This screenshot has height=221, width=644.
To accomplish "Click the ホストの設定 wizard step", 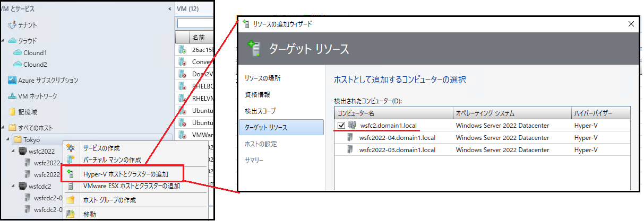I will point(261,144).
